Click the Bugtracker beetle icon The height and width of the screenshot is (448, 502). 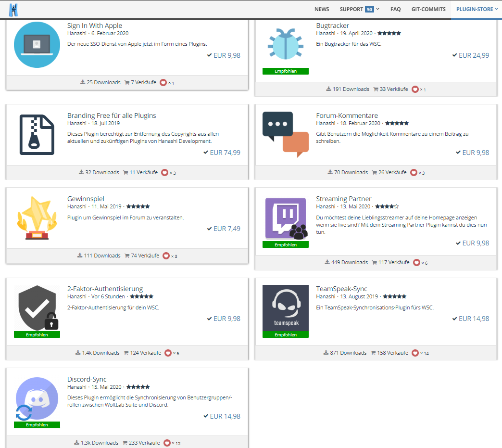point(285,44)
